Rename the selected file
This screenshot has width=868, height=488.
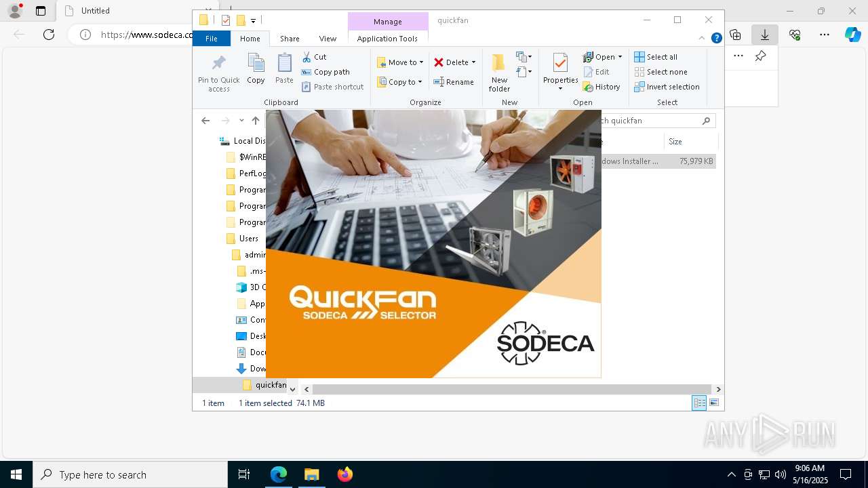click(x=454, y=82)
